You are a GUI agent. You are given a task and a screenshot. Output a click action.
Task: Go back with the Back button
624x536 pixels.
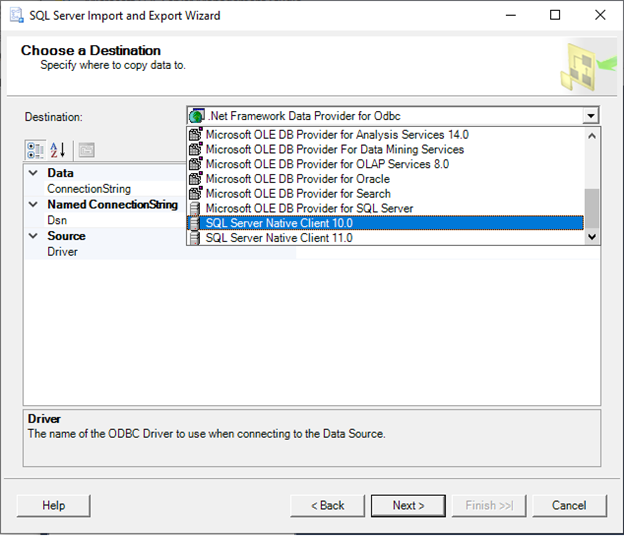(328, 505)
